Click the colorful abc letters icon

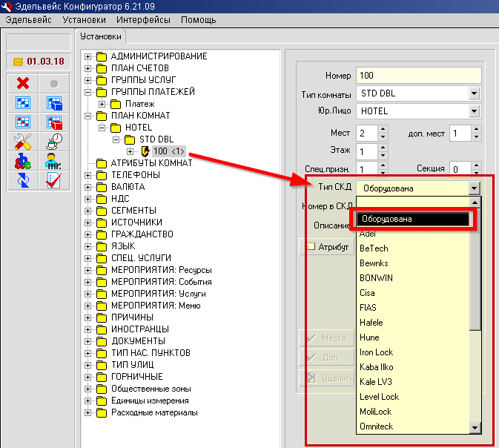(x=22, y=161)
